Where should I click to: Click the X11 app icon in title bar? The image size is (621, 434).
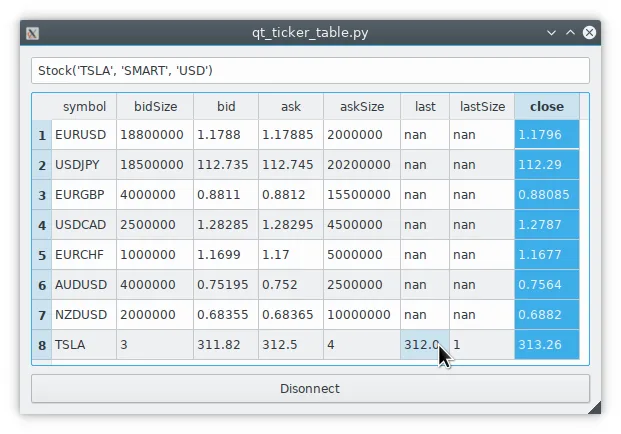point(32,33)
